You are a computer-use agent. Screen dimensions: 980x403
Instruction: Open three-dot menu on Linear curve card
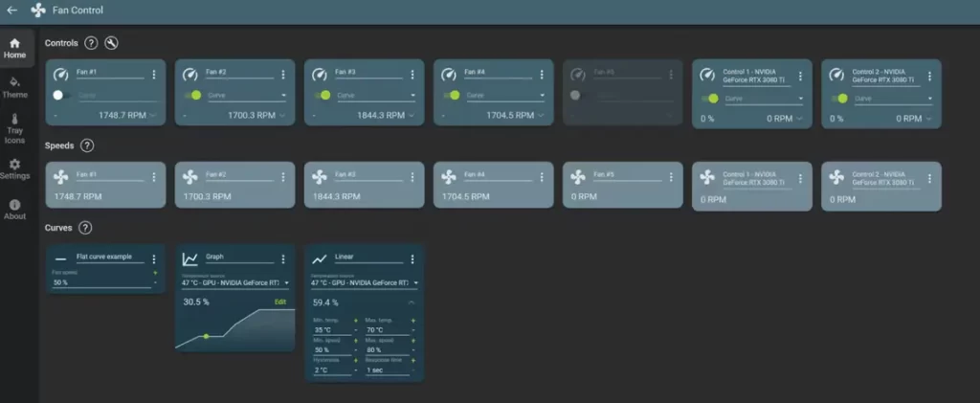[x=412, y=259]
